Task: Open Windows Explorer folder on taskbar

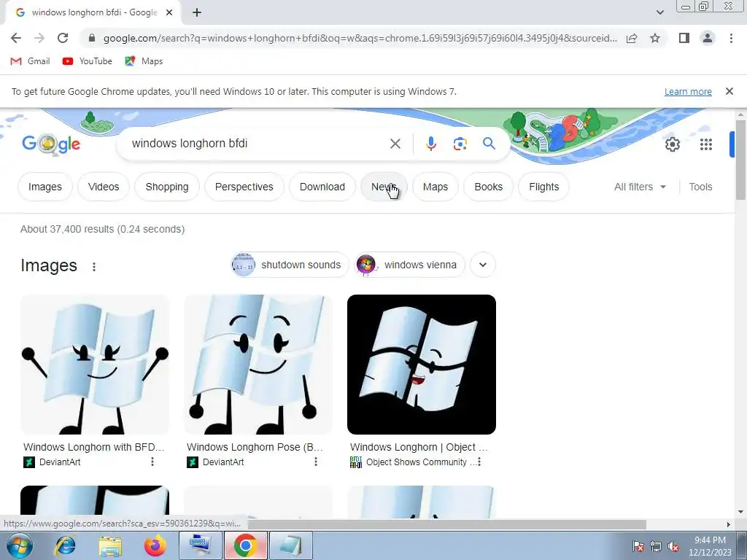Action: click(x=111, y=546)
